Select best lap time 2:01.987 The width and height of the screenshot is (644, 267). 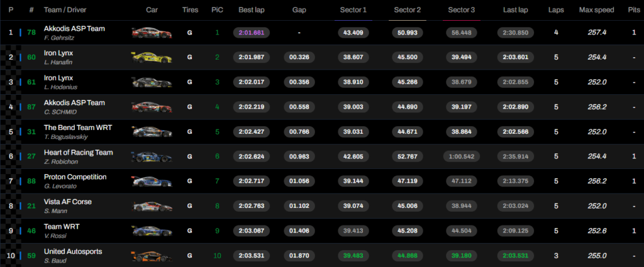(x=252, y=57)
